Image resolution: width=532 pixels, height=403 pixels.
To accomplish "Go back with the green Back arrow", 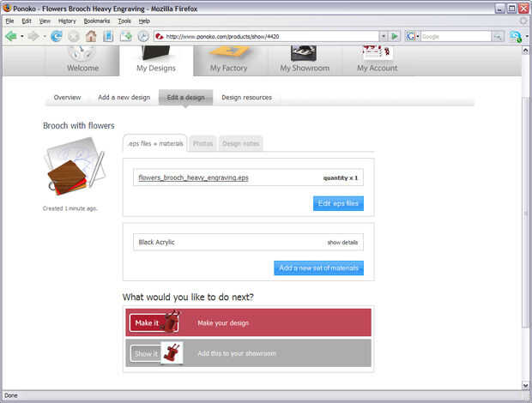I will [11, 36].
